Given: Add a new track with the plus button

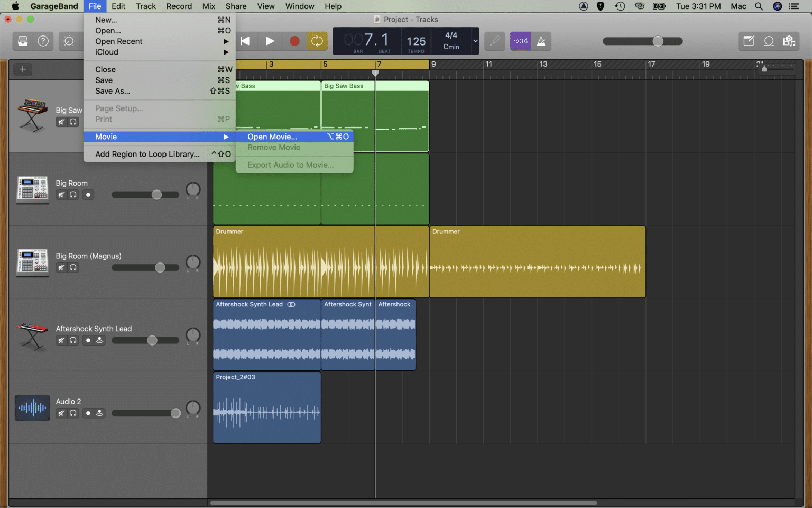Looking at the screenshot, I should [x=22, y=69].
